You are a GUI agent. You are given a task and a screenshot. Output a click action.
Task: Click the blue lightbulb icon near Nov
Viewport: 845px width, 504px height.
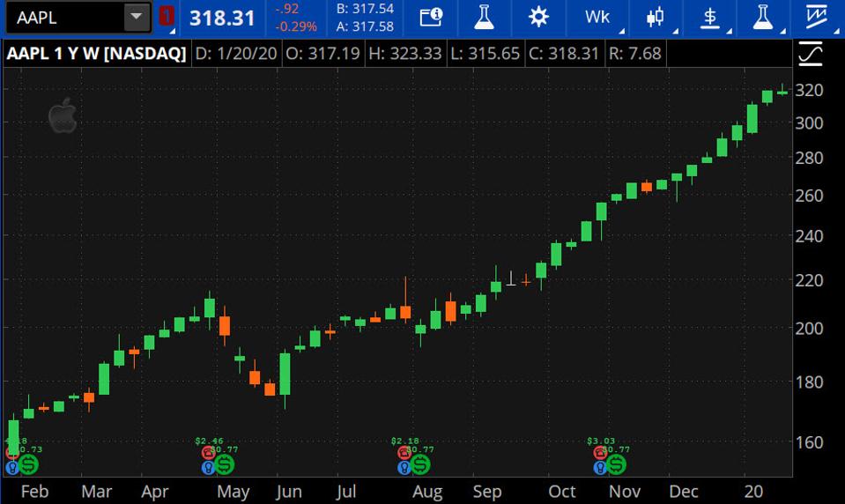coord(600,467)
